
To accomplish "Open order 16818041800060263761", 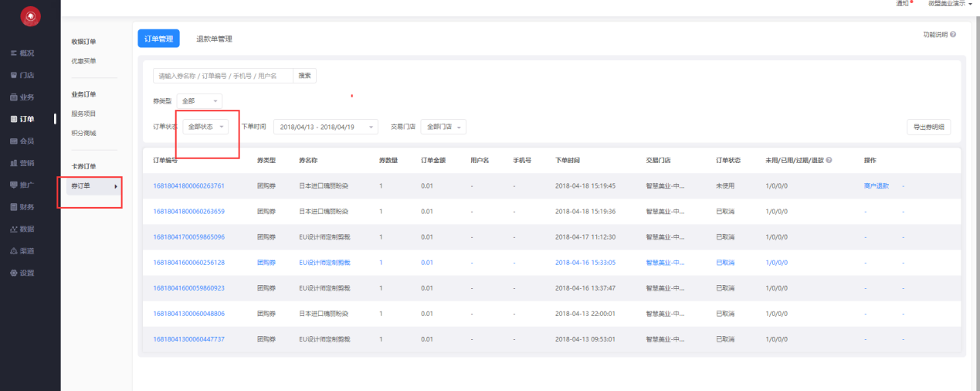I will click(188, 186).
